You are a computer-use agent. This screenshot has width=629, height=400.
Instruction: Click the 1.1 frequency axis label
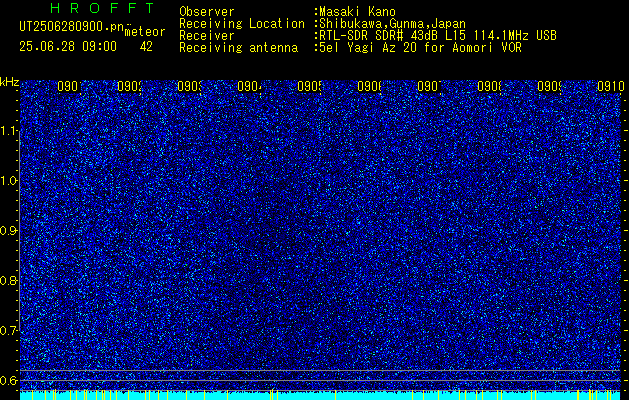click(x=9, y=130)
